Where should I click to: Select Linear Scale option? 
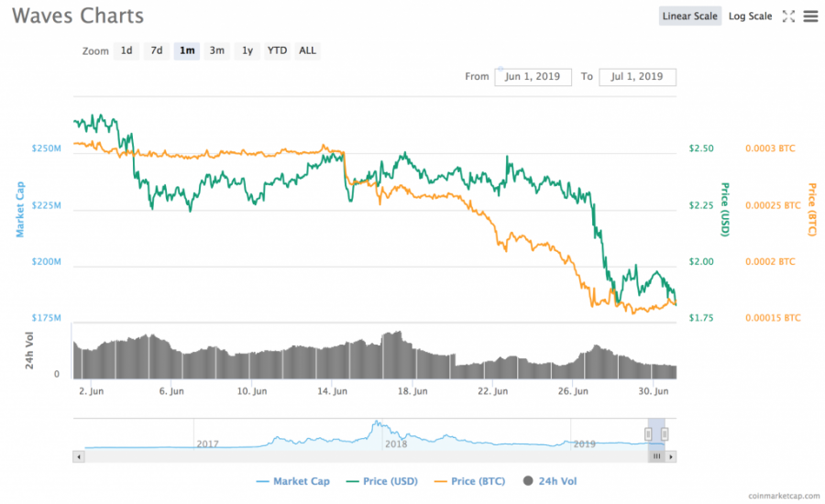pos(689,16)
